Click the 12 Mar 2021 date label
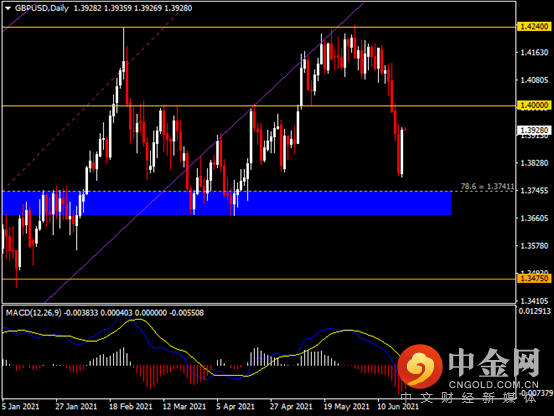Image resolution: width=554 pixels, height=416 pixels. (x=184, y=406)
